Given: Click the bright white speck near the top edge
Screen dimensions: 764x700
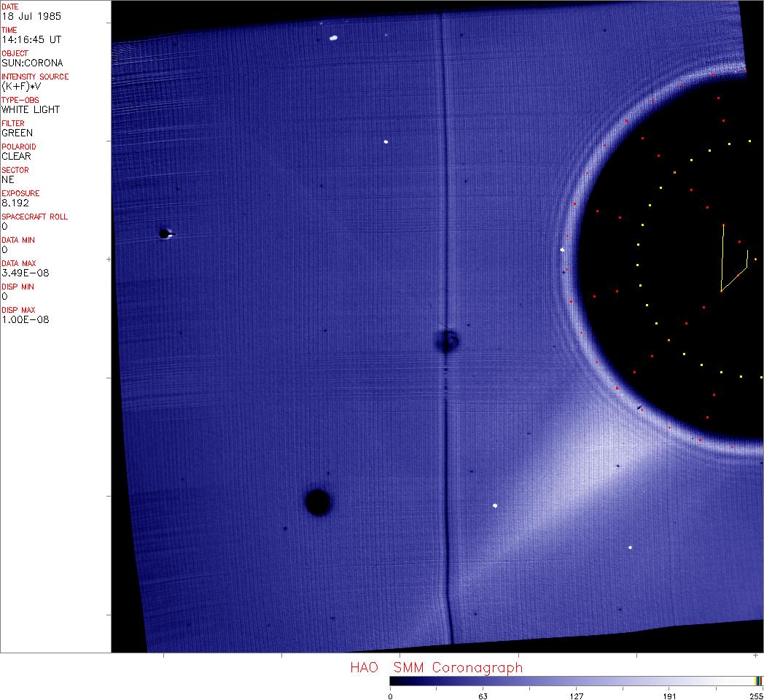Looking at the screenshot, I should (334, 38).
